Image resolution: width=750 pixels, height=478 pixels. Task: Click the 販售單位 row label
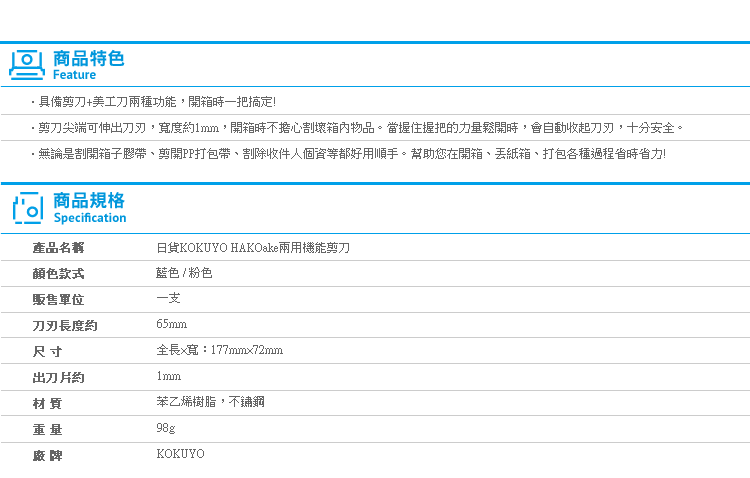(58, 300)
